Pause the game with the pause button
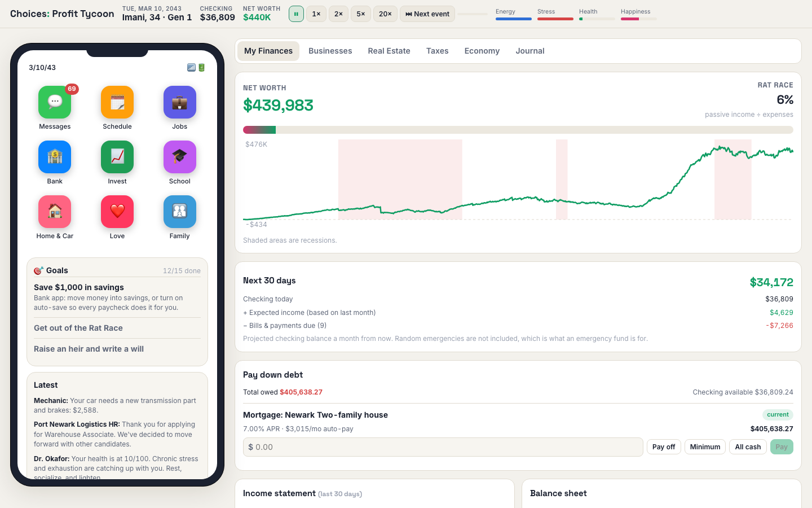Image resolution: width=812 pixels, height=508 pixels. (x=296, y=14)
